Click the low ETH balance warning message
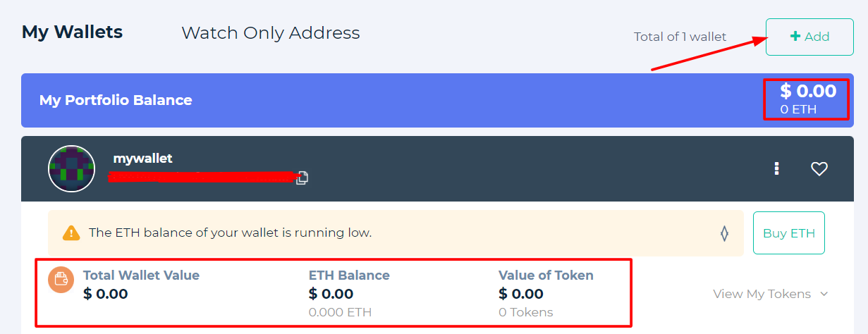The image size is (868, 334). click(230, 233)
